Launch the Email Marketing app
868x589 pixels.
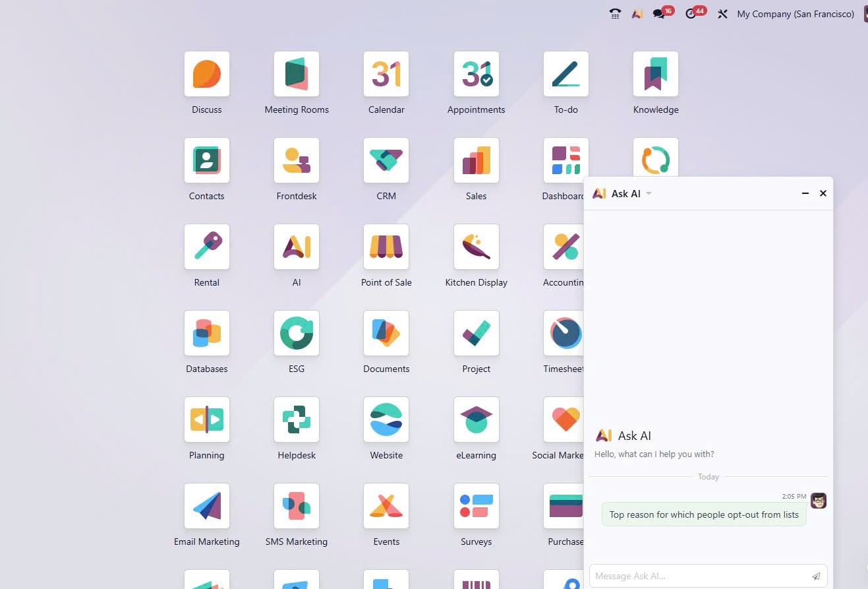pyautogui.click(x=206, y=506)
